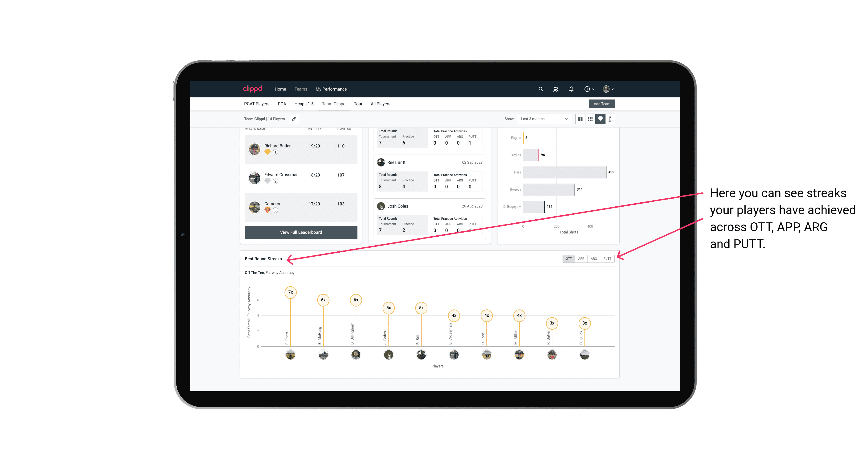The height and width of the screenshot is (467, 868).
Task: Click the grid view layout icon
Action: pos(580,119)
